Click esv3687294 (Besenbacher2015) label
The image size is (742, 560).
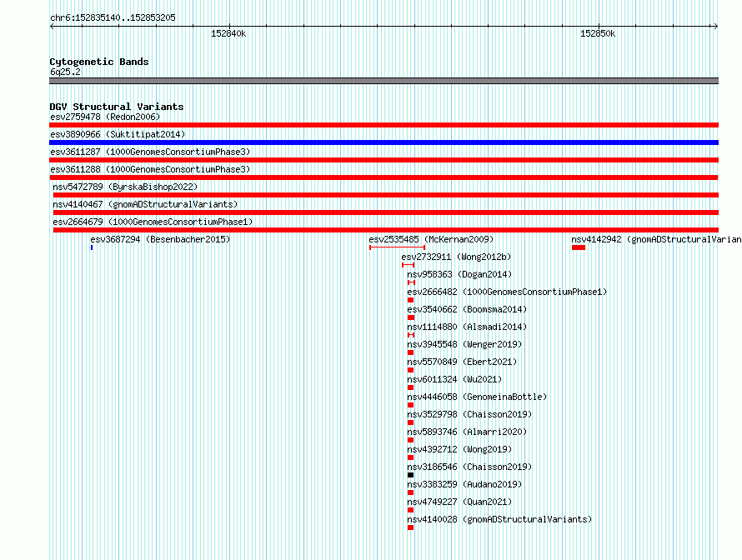(160, 239)
